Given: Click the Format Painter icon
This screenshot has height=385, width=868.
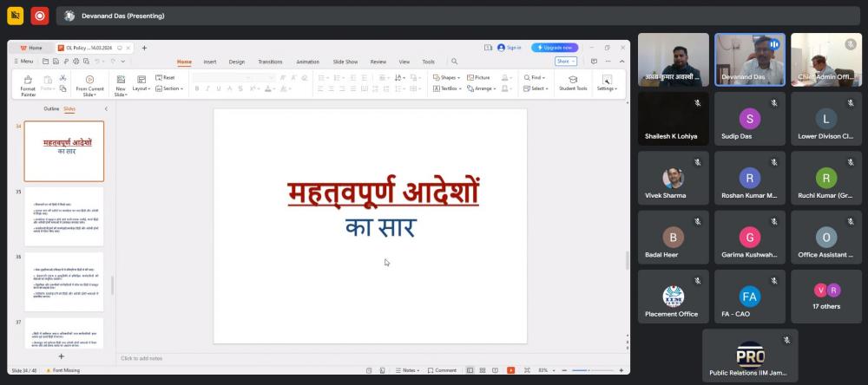Looking at the screenshot, I should coord(28,80).
